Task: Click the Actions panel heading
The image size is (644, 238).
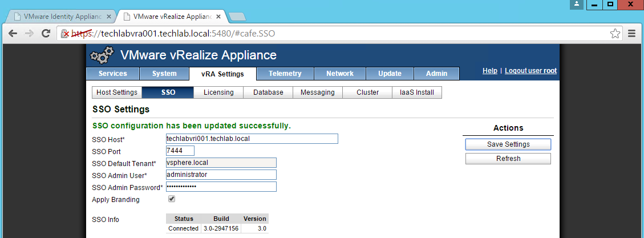Action: click(508, 128)
